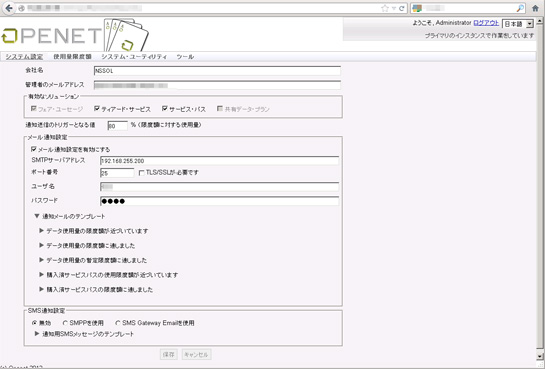
Task: Toggle メール通知設定を有効にする checkbox
Action: [x=34, y=149]
